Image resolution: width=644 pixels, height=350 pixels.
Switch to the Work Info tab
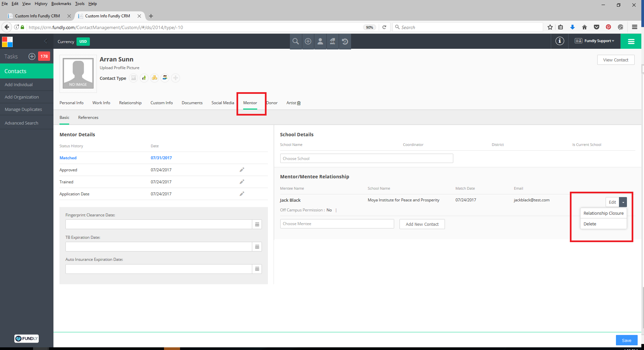coord(101,103)
